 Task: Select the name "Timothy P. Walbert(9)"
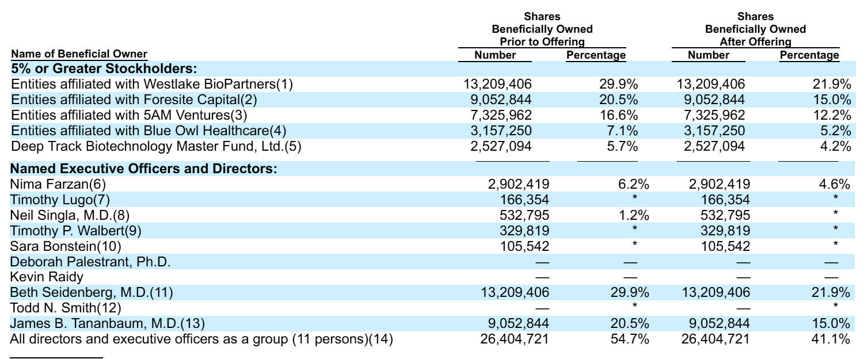[x=76, y=231]
